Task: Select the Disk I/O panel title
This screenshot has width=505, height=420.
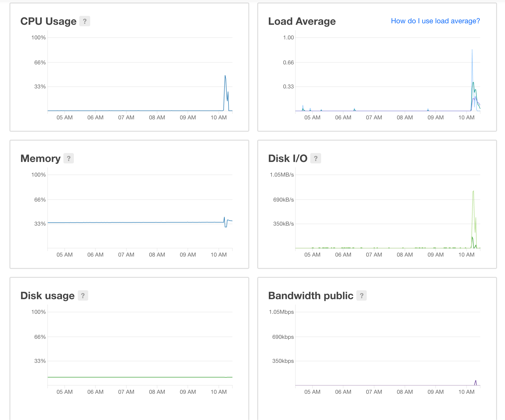Action: (287, 158)
